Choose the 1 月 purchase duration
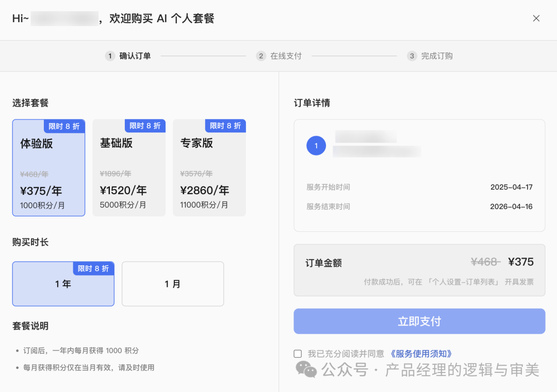Image resolution: width=557 pixels, height=392 pixels. tap(173, 284)
